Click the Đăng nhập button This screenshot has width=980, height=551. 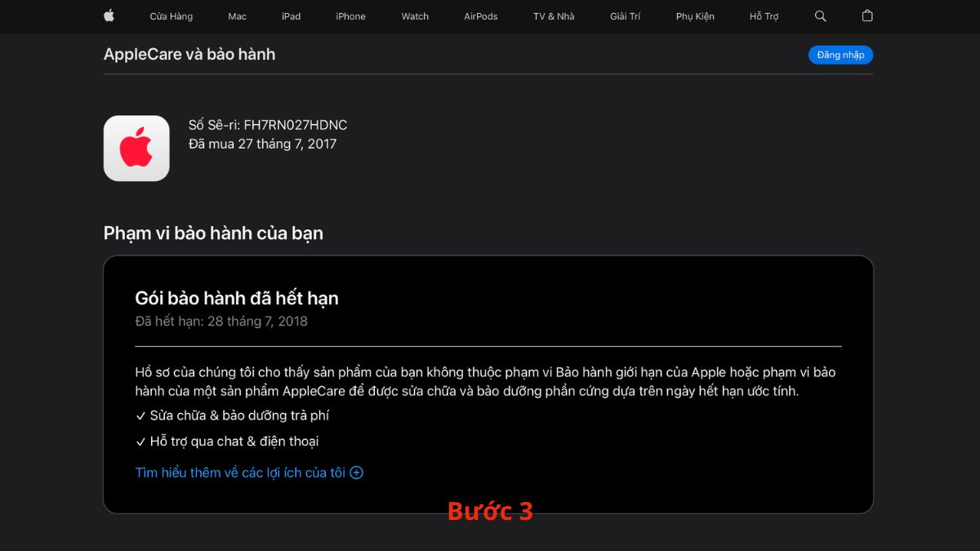tap(840, 55)
